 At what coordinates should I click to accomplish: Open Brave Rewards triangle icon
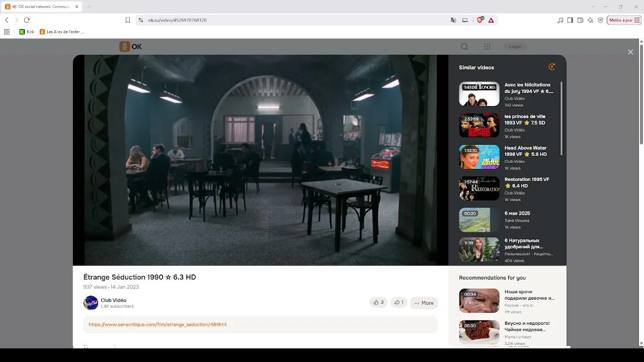[491, 20]
